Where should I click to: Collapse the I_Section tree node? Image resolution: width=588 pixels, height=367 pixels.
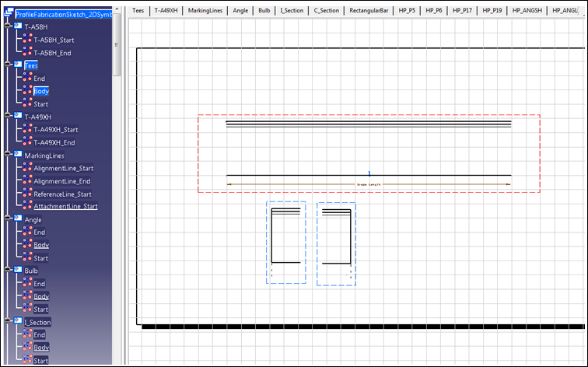[7, 321]
